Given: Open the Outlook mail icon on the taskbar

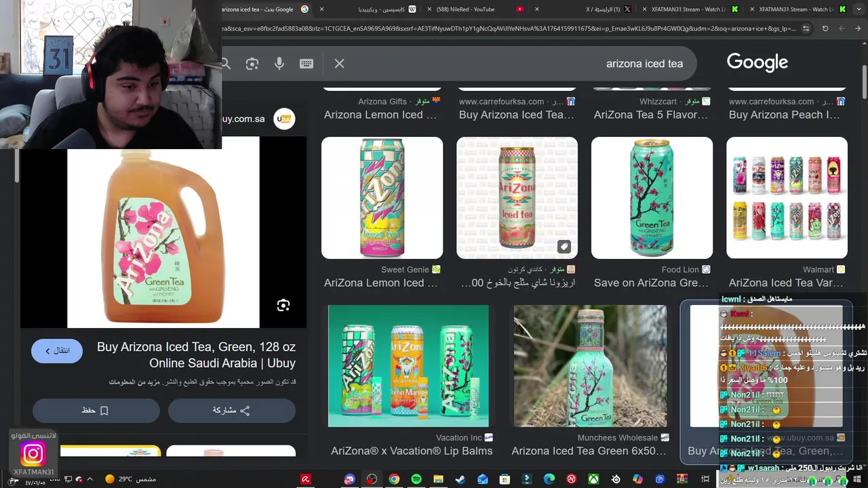Looking at the screenshot, I should click(483, 479).
